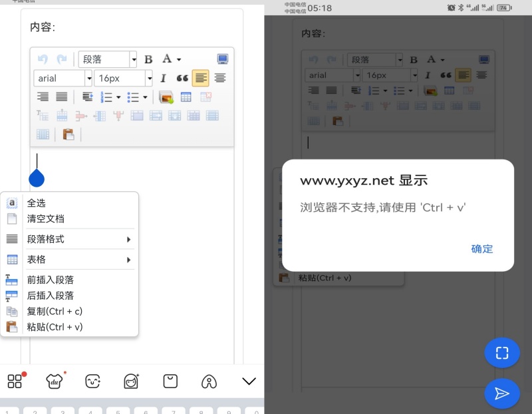Expand unordered list style arrow, left editor
The image size is (532, 414).
tap(145, 97)
